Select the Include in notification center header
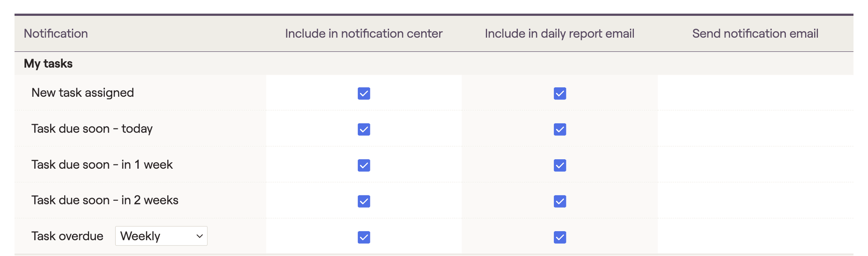The width and height of the screenshot is (868, 256). (x=363, y=33)
